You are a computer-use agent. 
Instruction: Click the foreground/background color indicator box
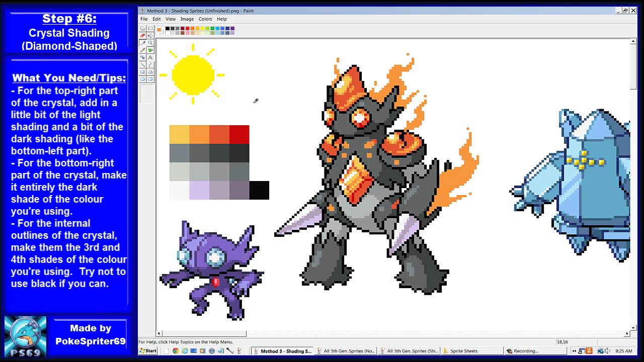[x=159, y=30]
